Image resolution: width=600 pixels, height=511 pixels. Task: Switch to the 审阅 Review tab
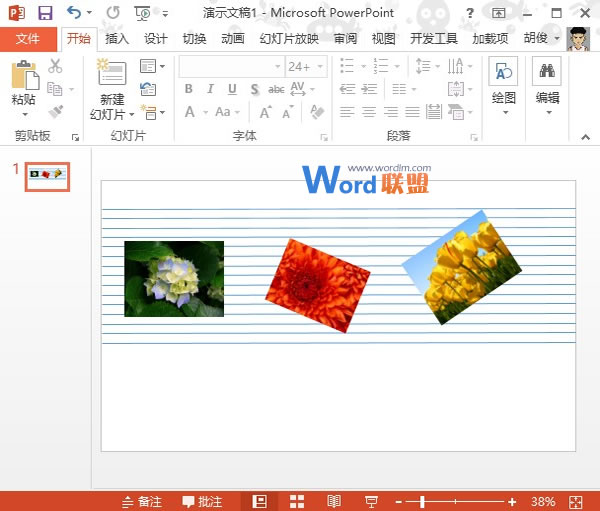[345, 39]
